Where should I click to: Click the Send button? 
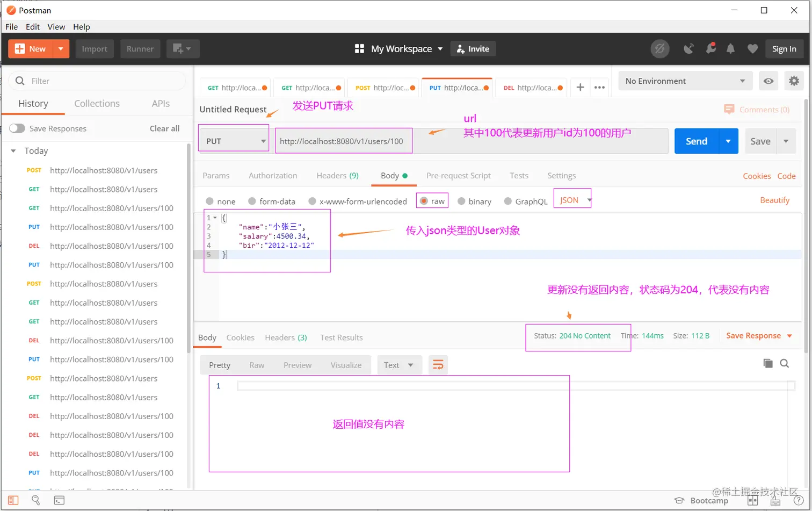pos(697,141)
